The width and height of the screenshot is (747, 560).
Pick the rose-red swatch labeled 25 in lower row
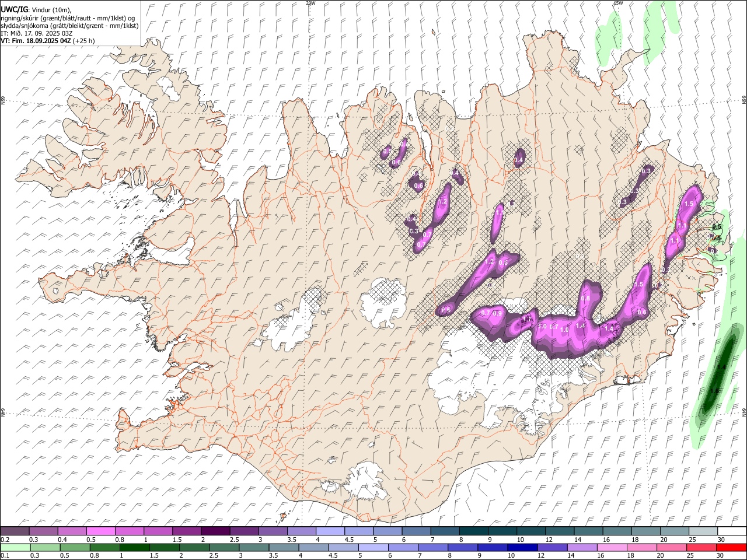(x=701, y=548)
